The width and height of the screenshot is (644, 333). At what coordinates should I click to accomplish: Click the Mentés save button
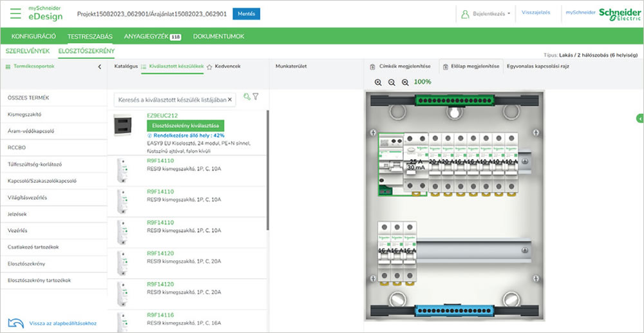(246, 14)
